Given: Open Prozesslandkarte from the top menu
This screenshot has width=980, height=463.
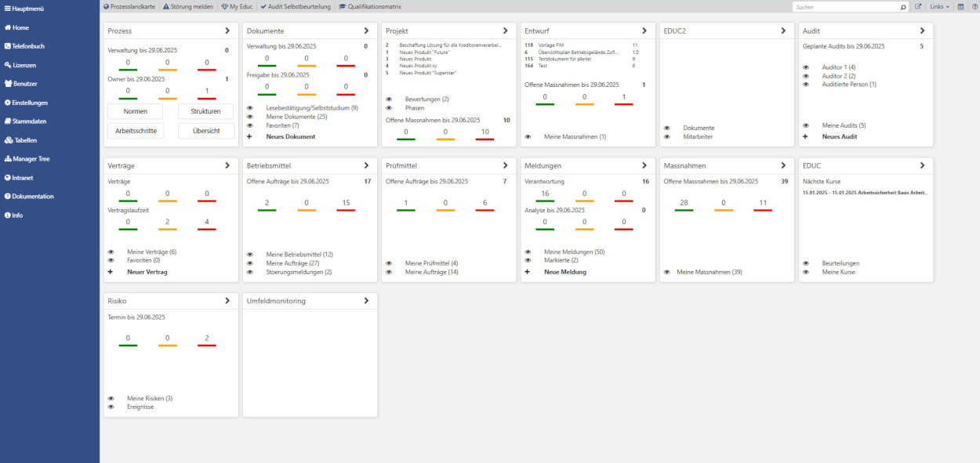Looking at the screenshot, I should [129, 6].
